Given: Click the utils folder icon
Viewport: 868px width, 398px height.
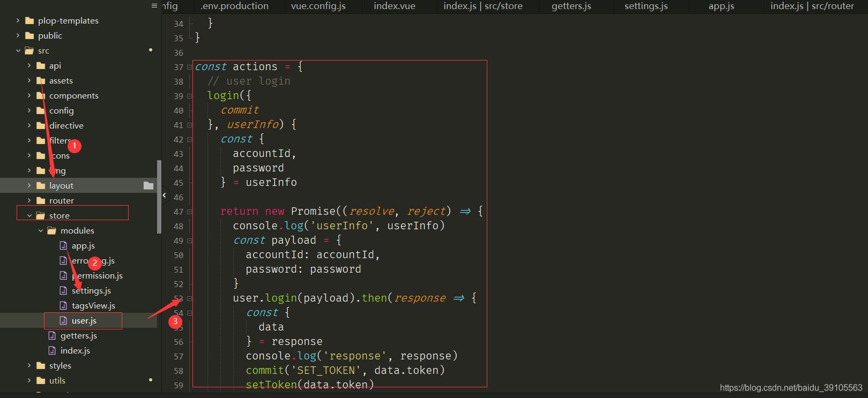Looking at the screenshot, I should [x=41, y=381].
